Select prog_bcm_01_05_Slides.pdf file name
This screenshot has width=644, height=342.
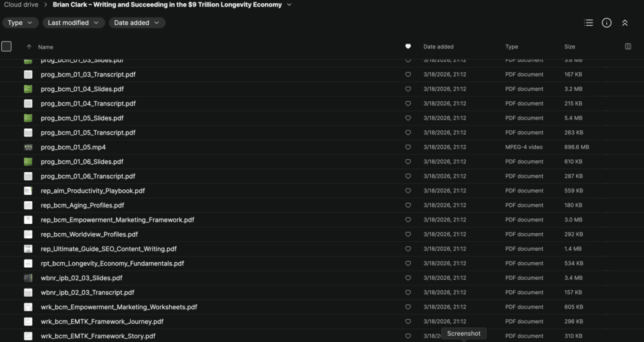point(82,118)
